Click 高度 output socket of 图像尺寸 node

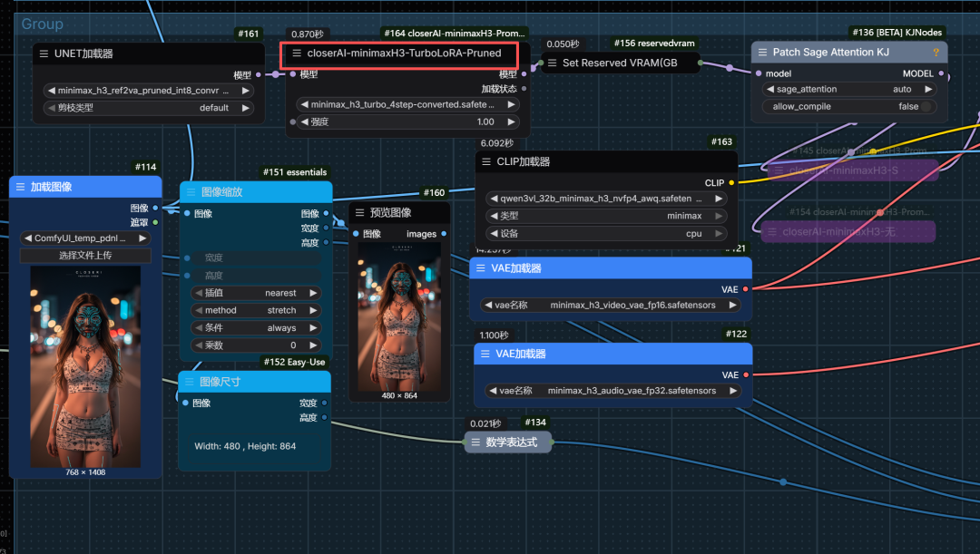coord(324,417)
